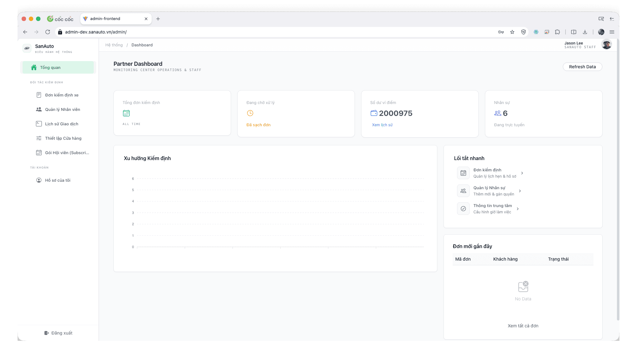
Task: Select Tổng quan in sidebar
Action: point(58,67)
